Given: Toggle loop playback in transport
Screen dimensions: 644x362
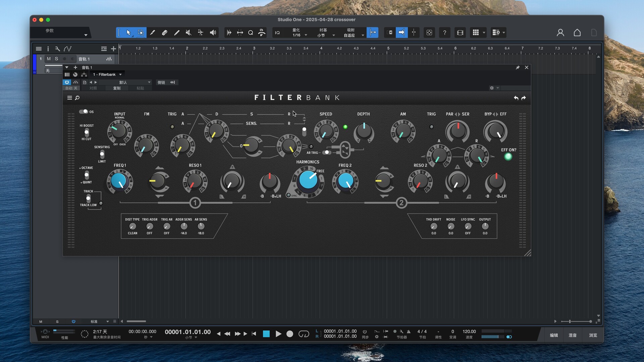Looking at the screenshot, I should tap(304, 334).
